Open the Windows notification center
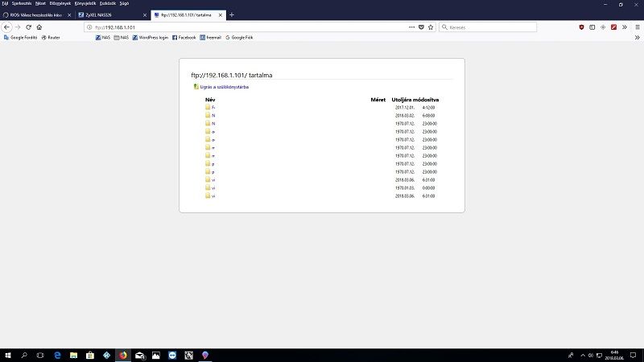This screenshot has height=362, width=644. tap(633, 355)
